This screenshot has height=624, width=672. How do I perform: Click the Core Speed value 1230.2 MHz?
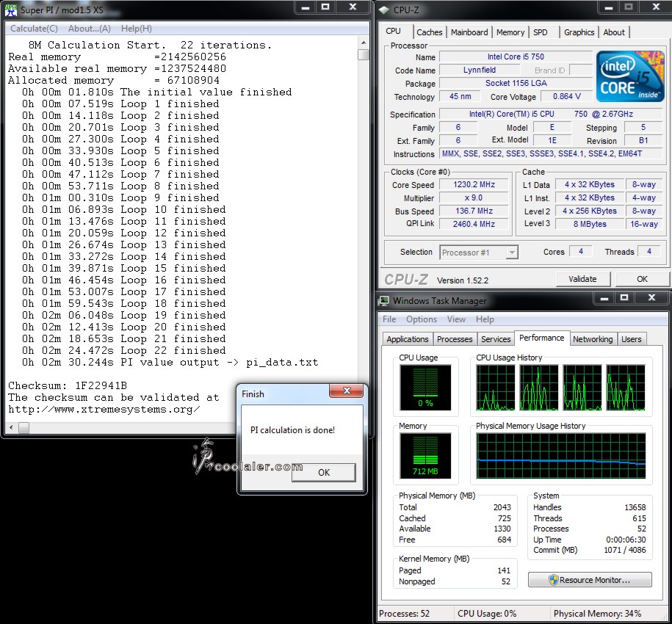[x=474, y=184]
